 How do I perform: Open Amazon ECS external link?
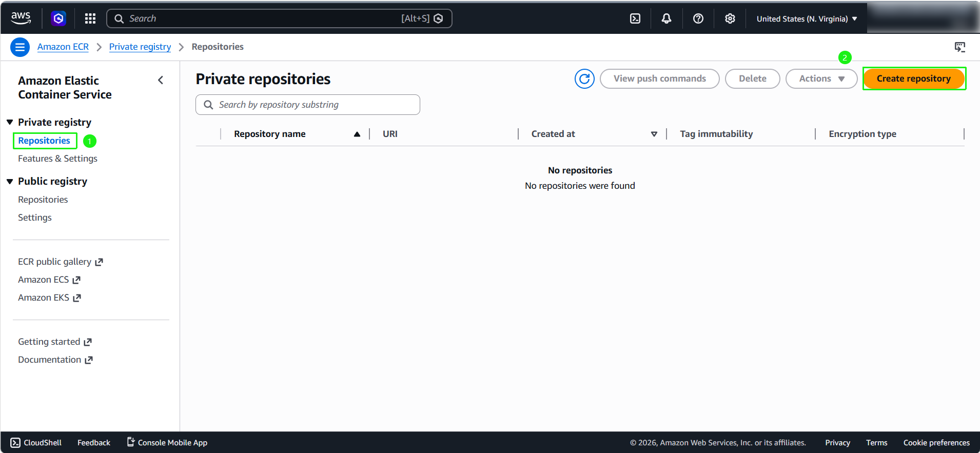(49, 280)
